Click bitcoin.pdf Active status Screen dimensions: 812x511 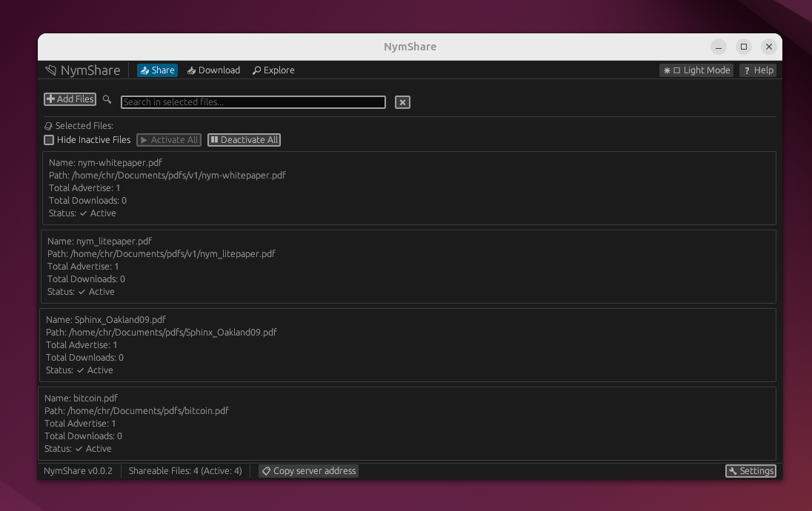tap(78, 449)
